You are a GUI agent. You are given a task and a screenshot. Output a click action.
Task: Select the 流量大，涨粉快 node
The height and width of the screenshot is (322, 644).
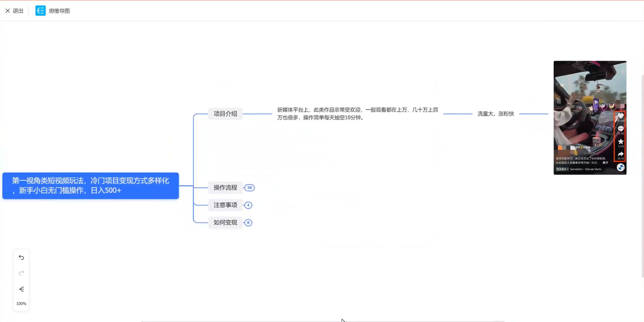(x=495, y=113)
